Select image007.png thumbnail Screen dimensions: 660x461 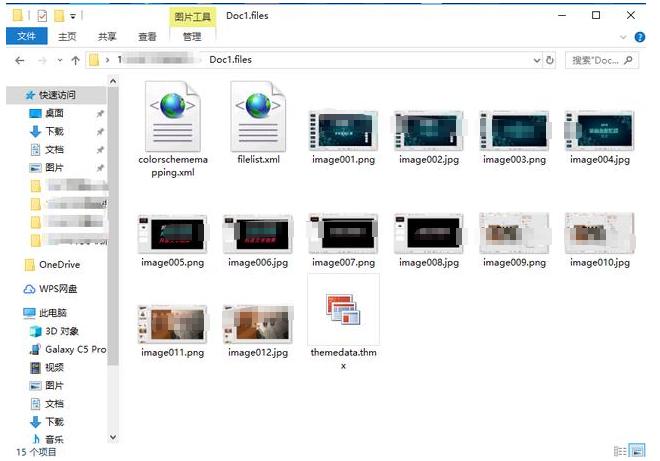(x=343, y=234)
